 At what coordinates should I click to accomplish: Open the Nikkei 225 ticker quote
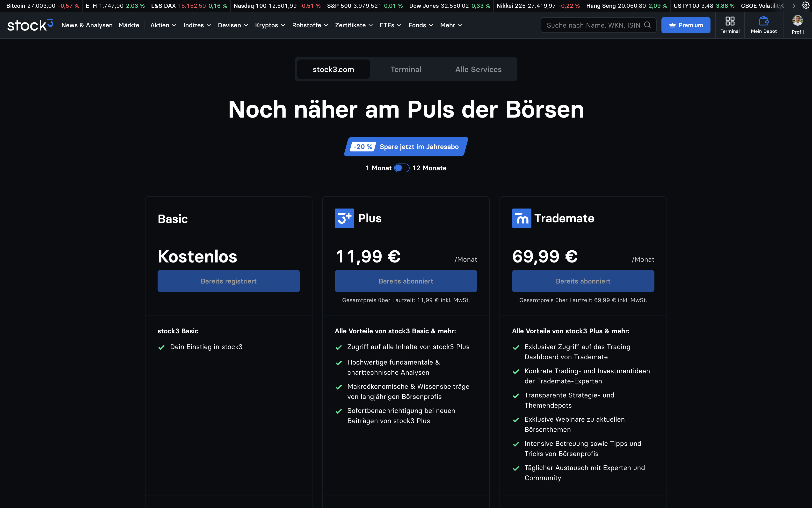pyautogui.click(x=538, y=6)
